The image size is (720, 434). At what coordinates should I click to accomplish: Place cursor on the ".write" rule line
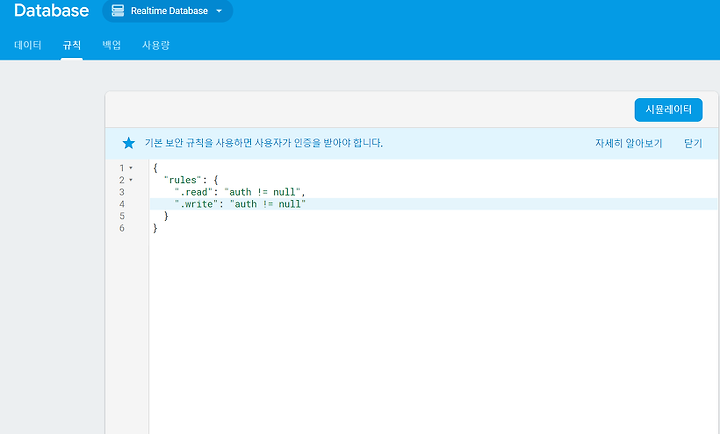click(433, 204)
